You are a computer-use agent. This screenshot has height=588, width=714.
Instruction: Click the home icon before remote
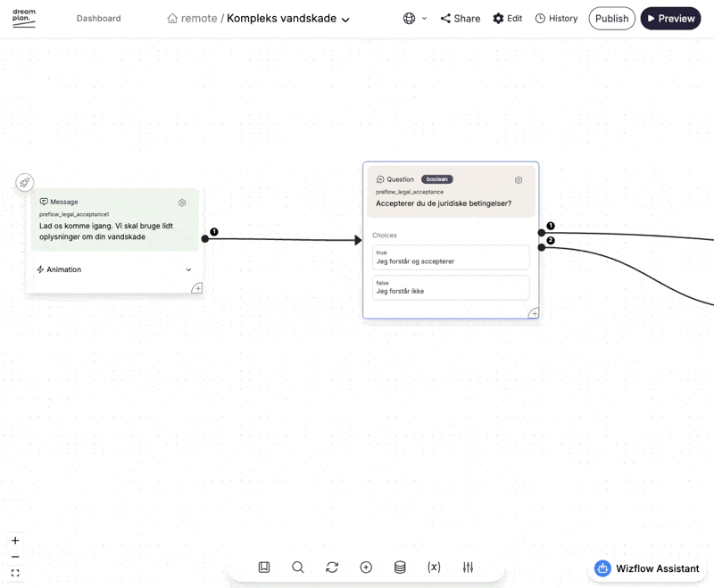(172, 18)
